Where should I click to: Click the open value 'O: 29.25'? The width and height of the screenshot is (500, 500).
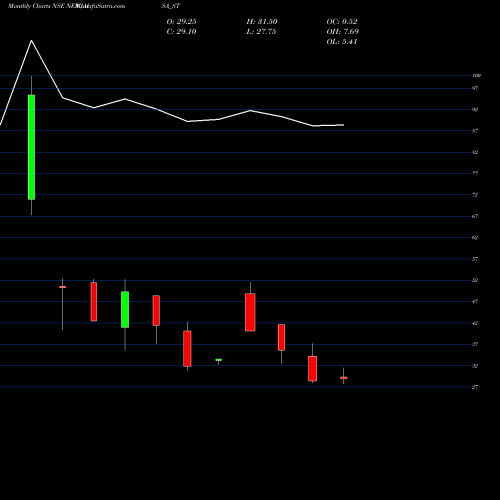pos(181,22)
